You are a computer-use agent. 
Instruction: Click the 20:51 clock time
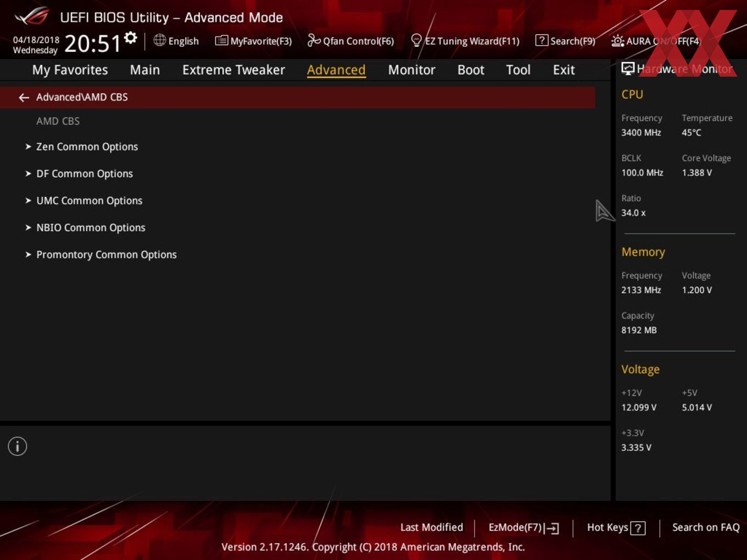(x=92, y=43)
